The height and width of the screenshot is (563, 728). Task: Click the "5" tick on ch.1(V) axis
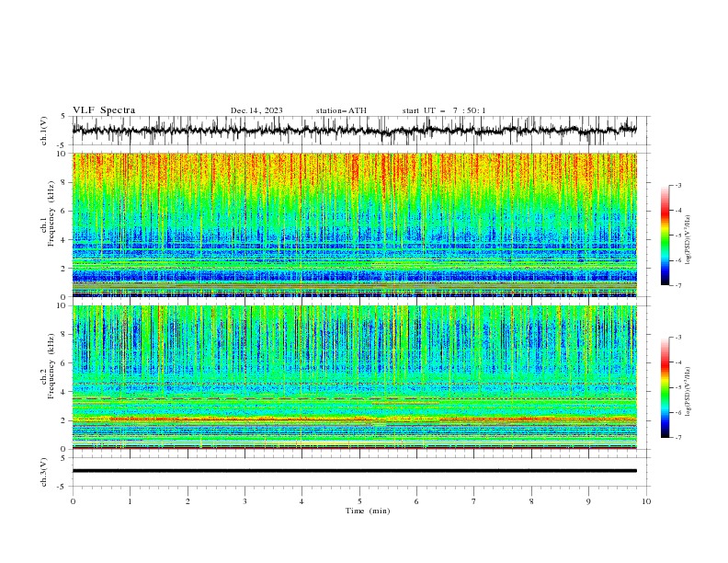tap(63, 117)
